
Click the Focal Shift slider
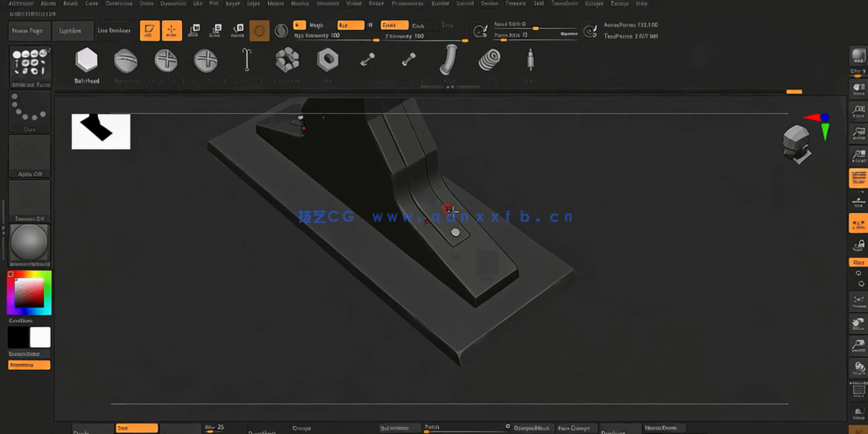pos(535,25)
